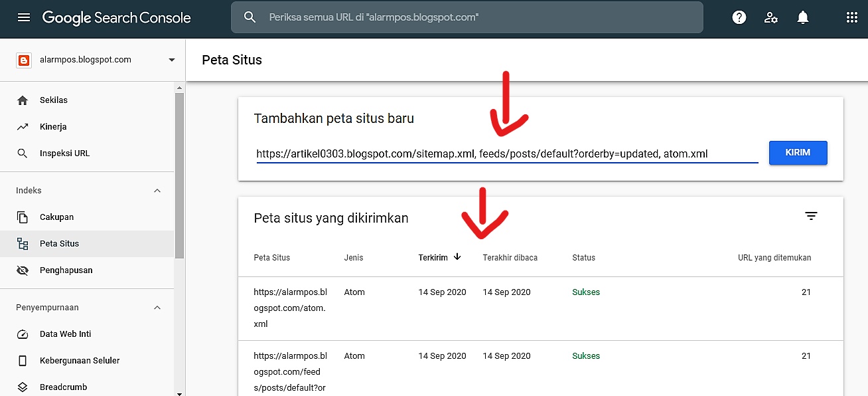Open Google apps grid
The width and height of the screenshot is (868, 396).
(x=852, y=18)
